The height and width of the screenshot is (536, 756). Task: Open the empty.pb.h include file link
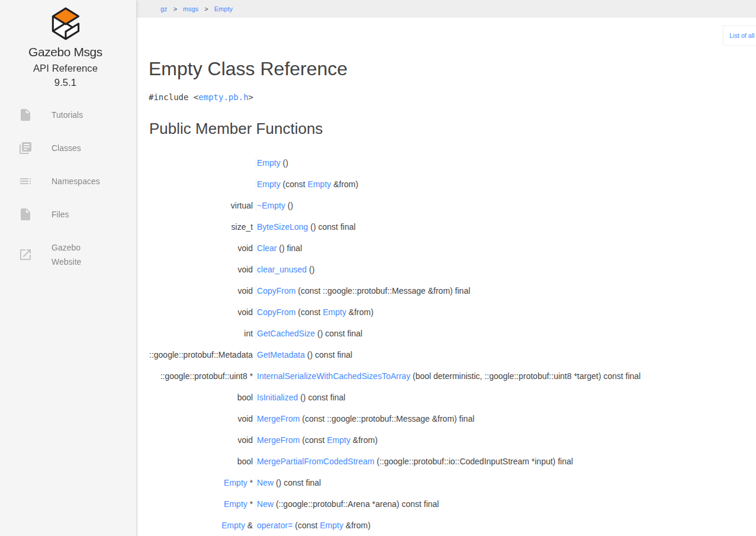[x=223, y=97]
